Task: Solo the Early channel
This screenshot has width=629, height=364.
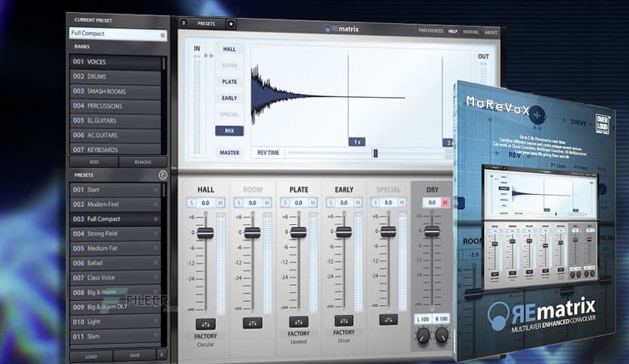Action: click(330, 203)
